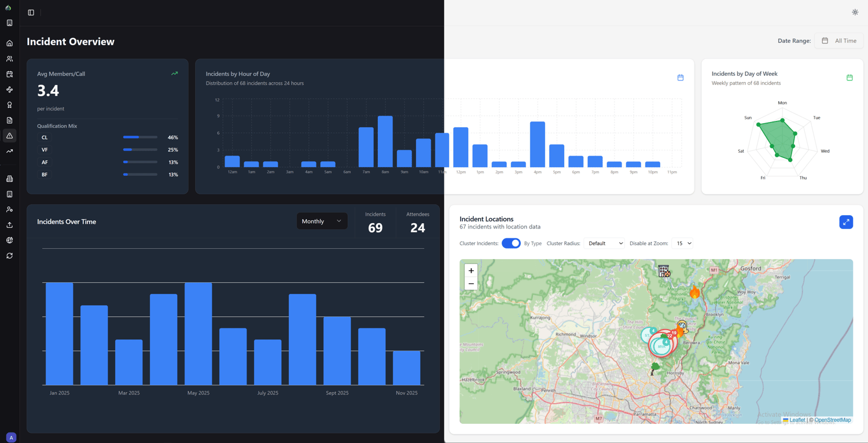Open the Disable at Zoom dropdown
This screenshot has height=443, width=868.
click(683, 243)
